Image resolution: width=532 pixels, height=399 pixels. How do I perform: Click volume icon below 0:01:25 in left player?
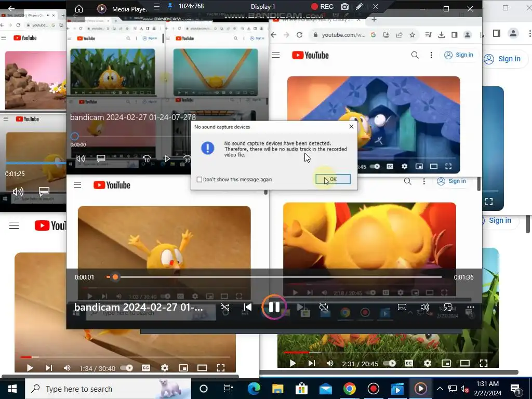18,192
